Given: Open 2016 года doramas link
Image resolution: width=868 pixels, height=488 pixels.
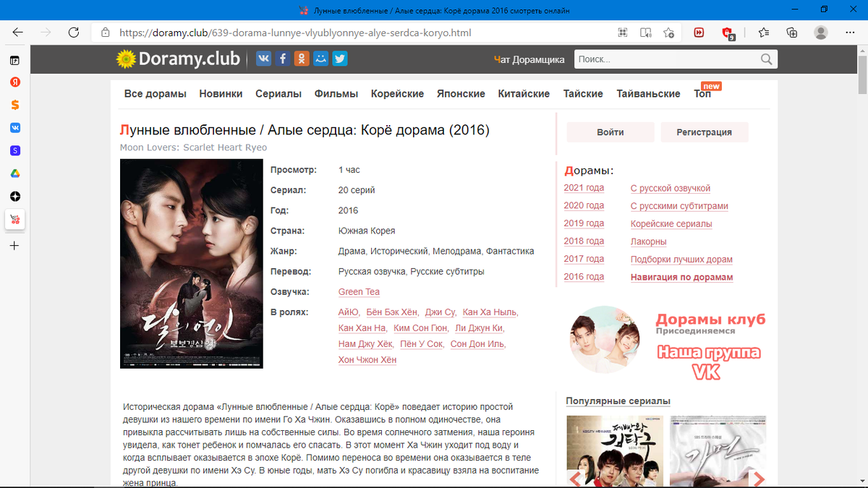Looking at the screenshot, I should 584,277.
